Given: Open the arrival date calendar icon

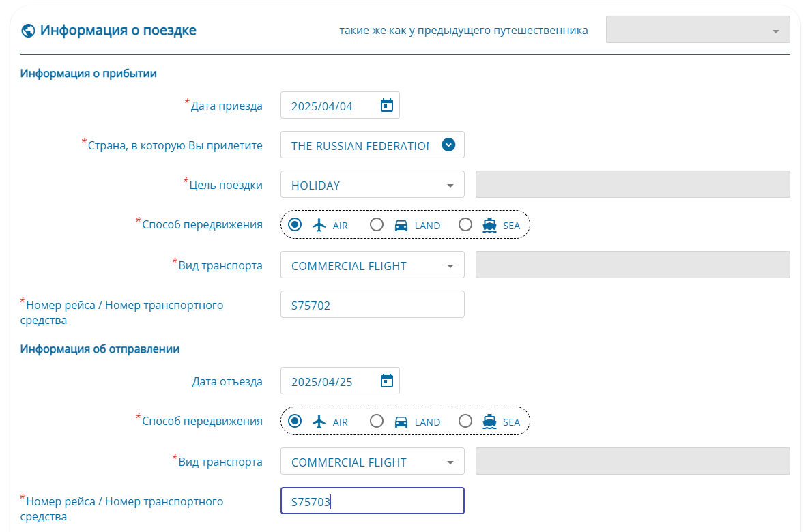Looking at the screenshot, I should [386, 106].
